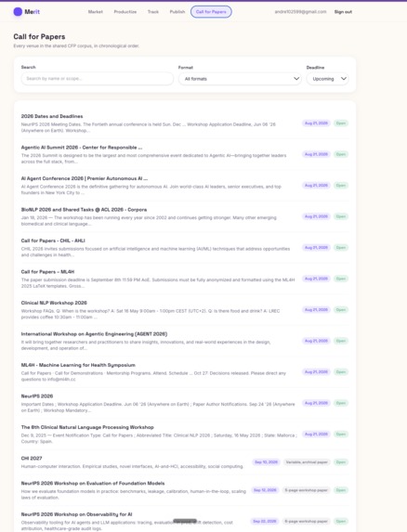
Task: Click Open status badge for CHI 2027
Action: (341, 462)
